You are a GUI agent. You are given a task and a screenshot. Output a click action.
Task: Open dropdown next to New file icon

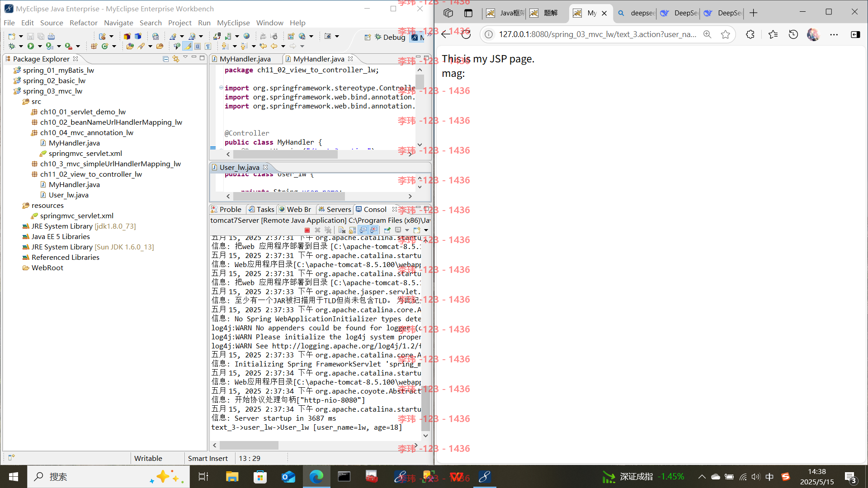pos(21,36)
